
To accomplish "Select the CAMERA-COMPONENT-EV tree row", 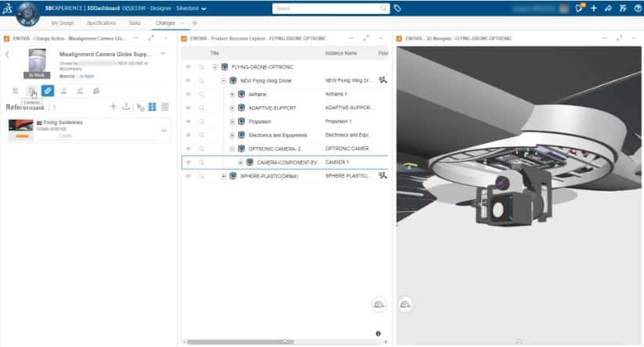I will 288,163.
